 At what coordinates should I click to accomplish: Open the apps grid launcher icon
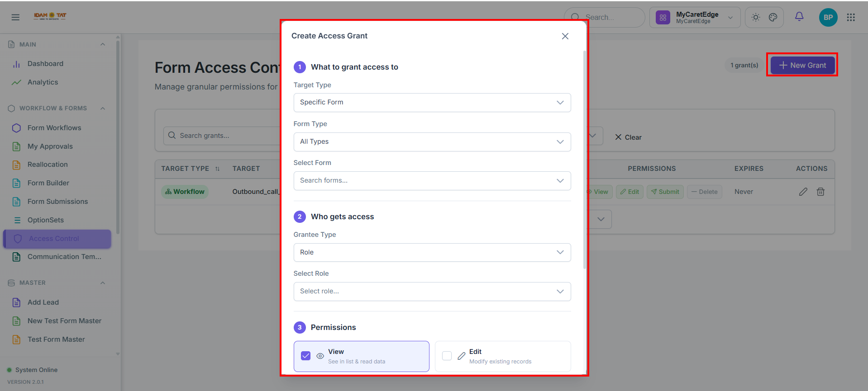click(851, 17)
